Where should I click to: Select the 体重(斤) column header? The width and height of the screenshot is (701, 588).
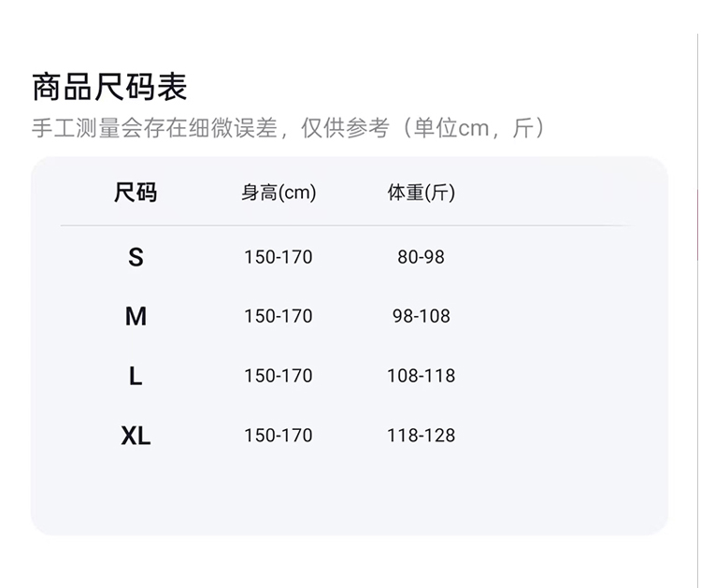(422, 193)
